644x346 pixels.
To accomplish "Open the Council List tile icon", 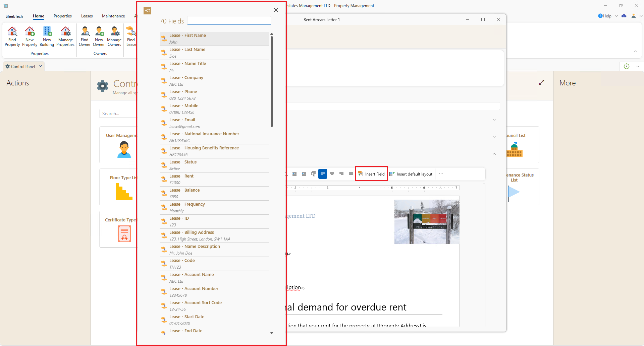I will point(514,150).
